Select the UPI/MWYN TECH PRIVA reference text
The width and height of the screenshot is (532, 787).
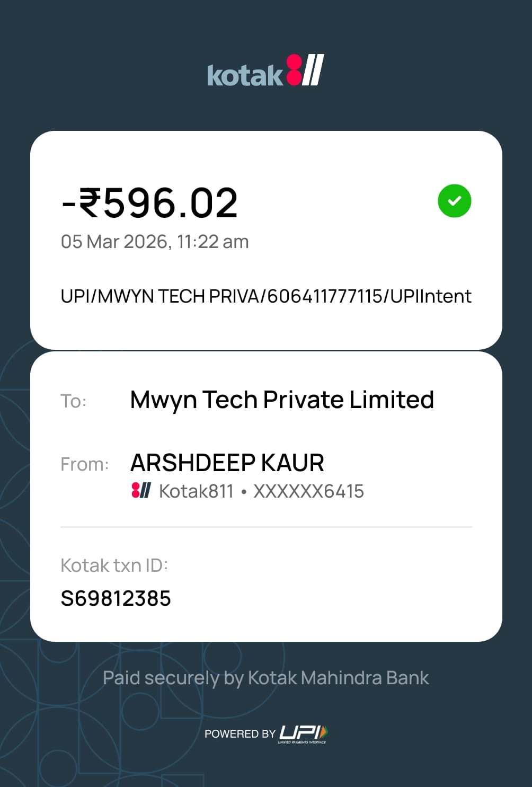(265, 296)
